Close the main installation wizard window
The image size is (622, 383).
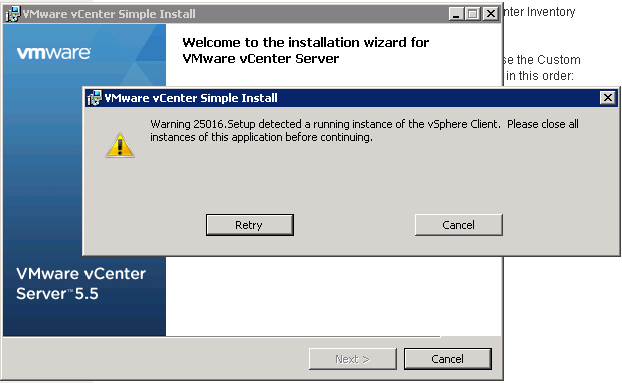[x=491, y=14]
